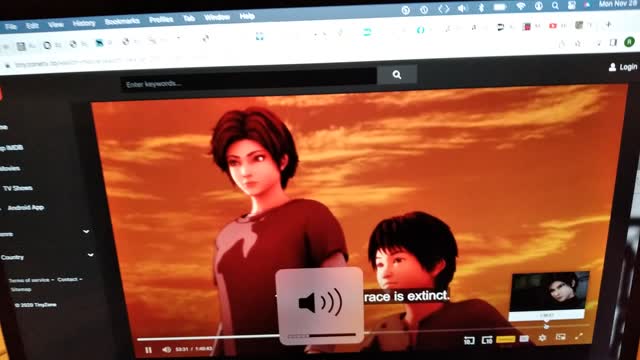Open the Contact footer link
Image resolution: width=640 pixels, height=360 pixels.
click(x=67, y=279)
